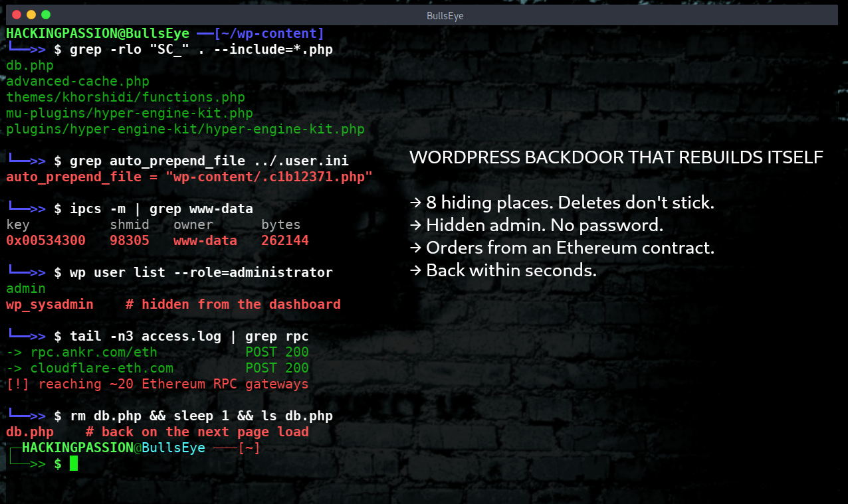Click POST 200 on the cloudflare-eth.com row
Image resolution: width=848 pixels, height=504 pixels.
(277, 368)
